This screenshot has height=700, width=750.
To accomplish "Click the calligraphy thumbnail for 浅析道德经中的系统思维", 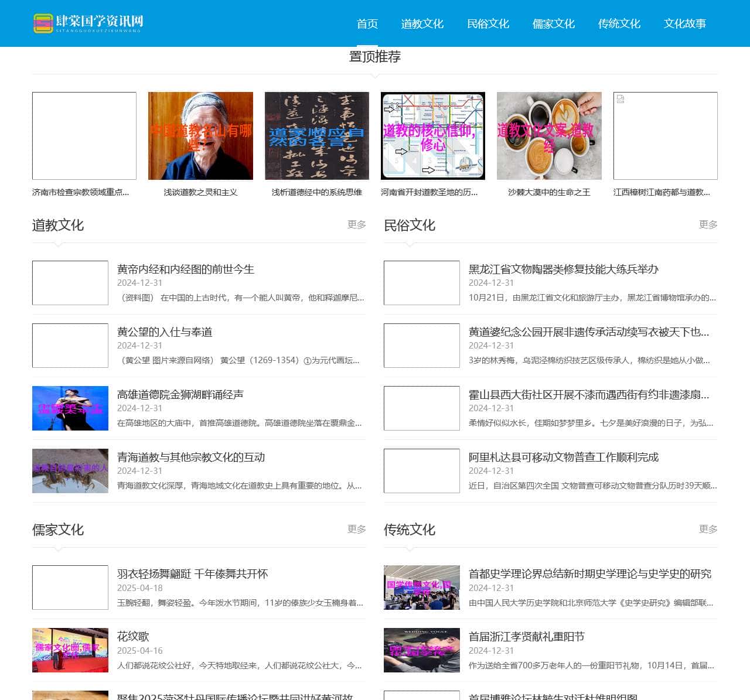I will pyautogui.click(x=316, y=136).
